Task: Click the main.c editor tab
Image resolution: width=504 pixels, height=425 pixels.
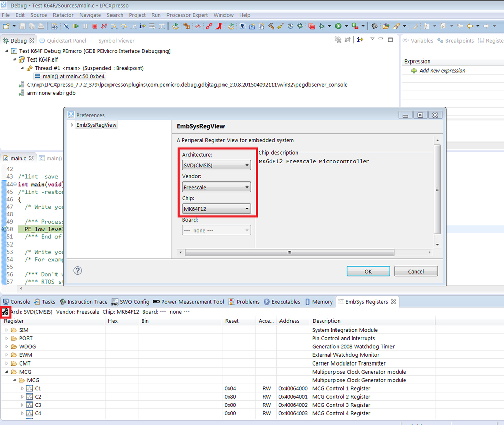Action: point(18,158)
